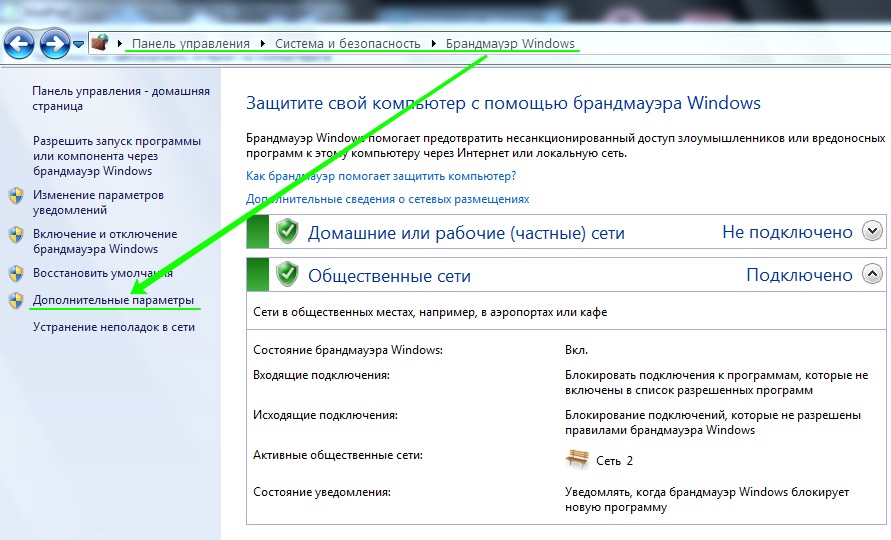
Task: Click the address bar empty field area
Action: pyautogui.click(x=733, y=43)
